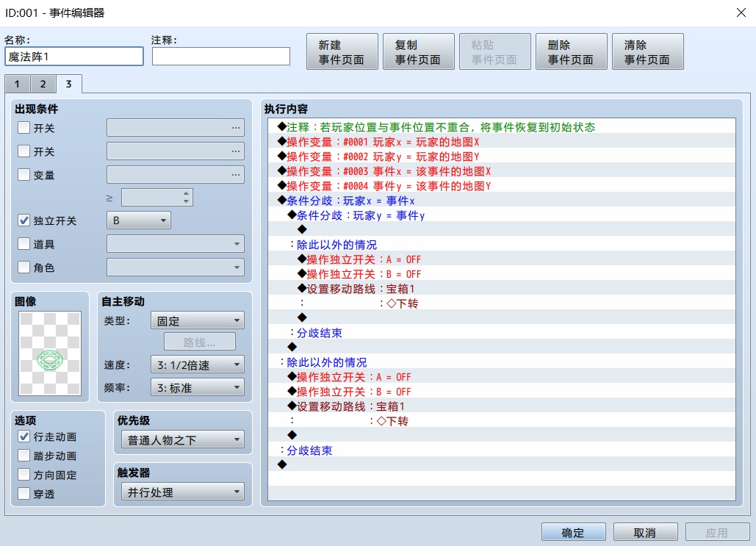The height and width of the screenshot is (546, 756).
Task: Open the 速度 dropdown showing 1/2倍速
Action: point(198,364)
